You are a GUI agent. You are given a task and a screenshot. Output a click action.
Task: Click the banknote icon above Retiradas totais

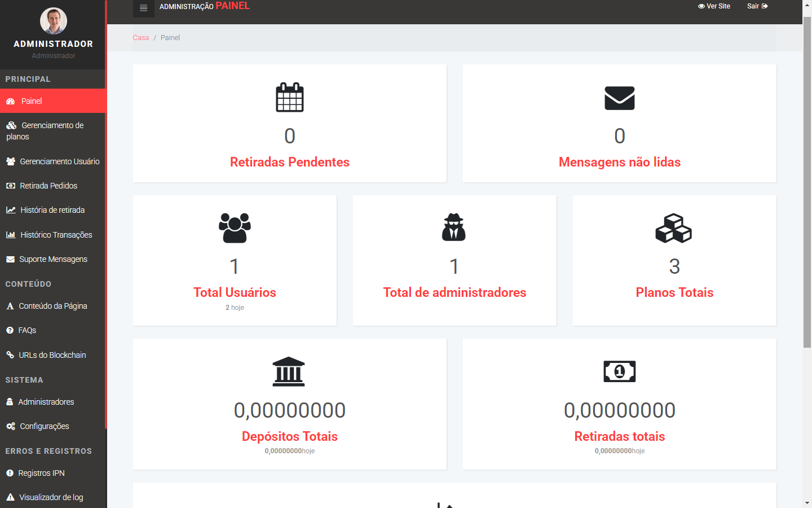click(619, 371)
